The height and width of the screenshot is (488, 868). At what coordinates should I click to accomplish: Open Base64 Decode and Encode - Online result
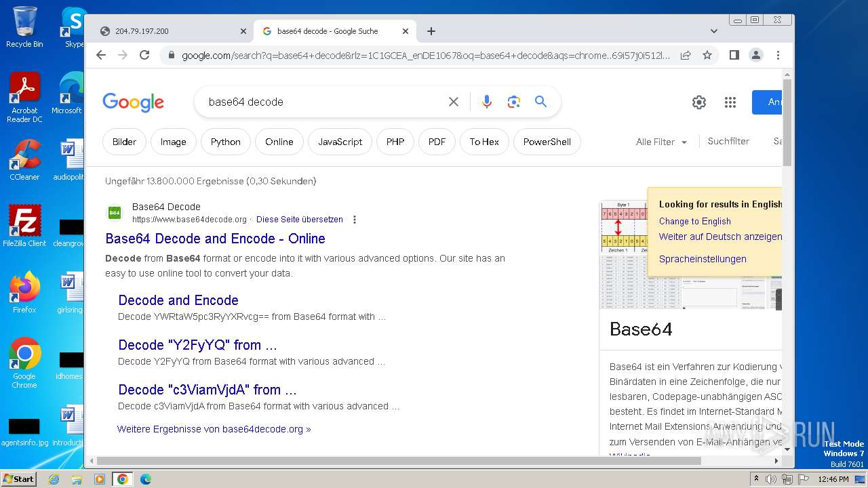point(215,239)
